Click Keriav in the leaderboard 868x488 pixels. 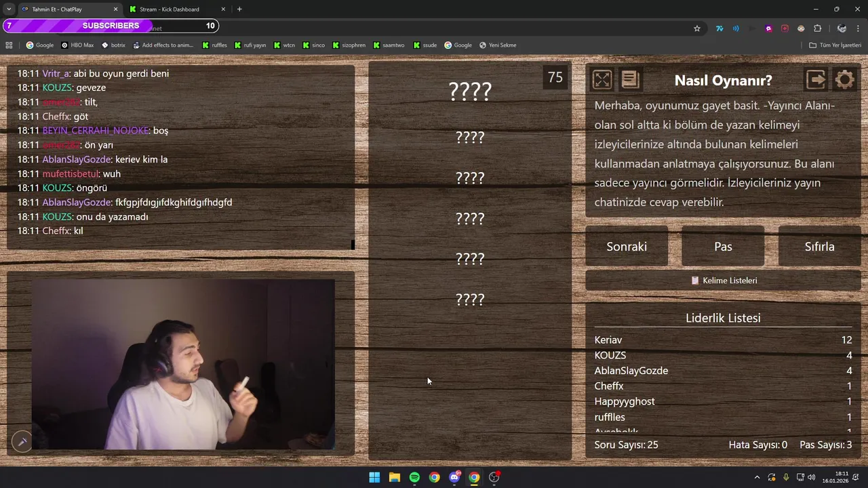[x=608, y=340]
